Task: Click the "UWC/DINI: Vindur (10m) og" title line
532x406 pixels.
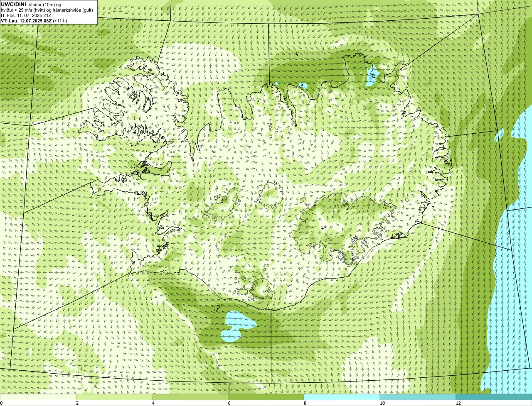Action: click(31, 4)
